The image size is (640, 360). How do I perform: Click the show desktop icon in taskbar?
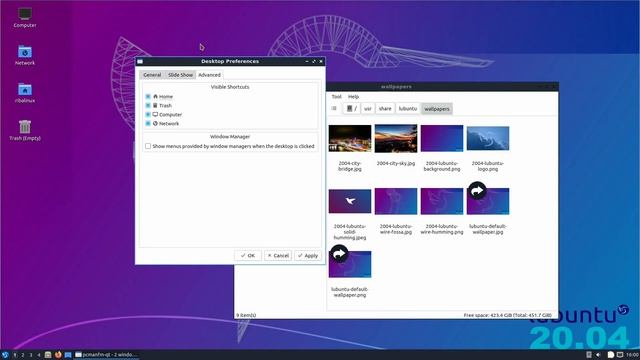point(68,355)
